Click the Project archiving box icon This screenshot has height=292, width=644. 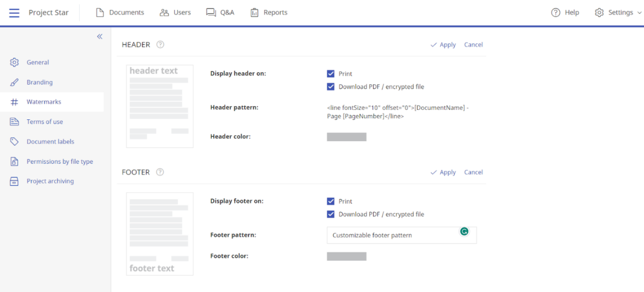[14, 181]
